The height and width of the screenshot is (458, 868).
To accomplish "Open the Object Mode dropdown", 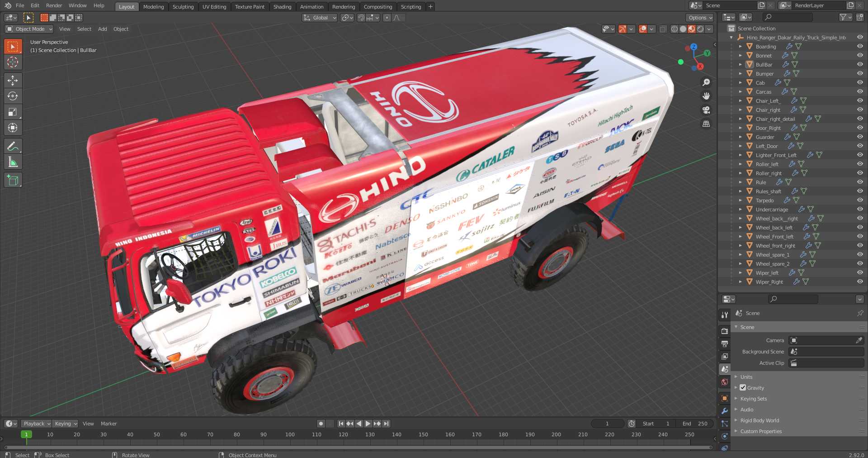I will (x=29, y=29).
